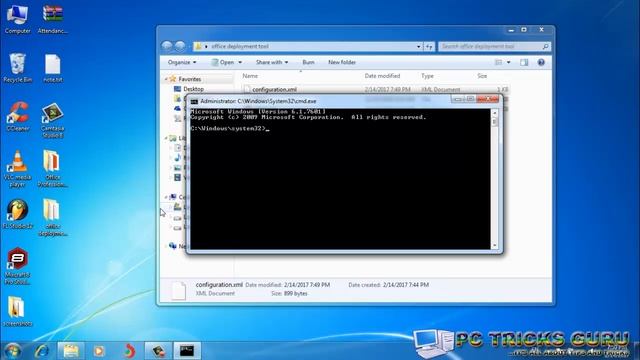Click inside the Command Prompt console area
This screenshot has height=360, width=640.
pos(340,179)
